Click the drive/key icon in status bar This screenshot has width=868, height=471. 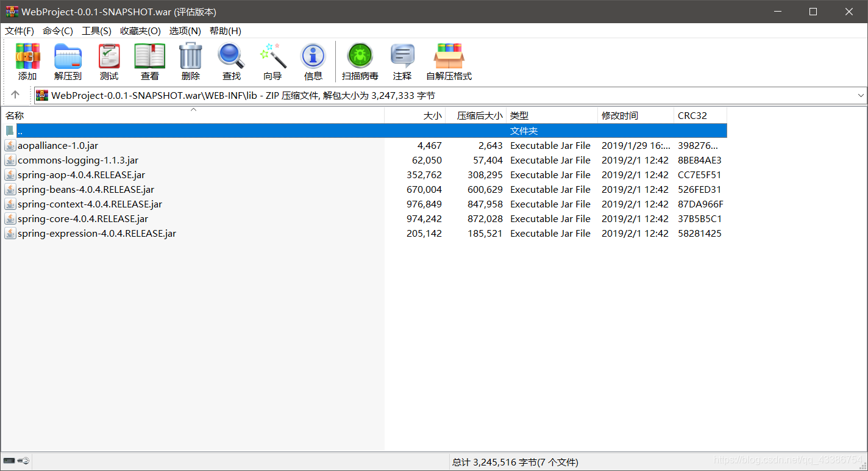pyautogui.click(x=16, y=461)
